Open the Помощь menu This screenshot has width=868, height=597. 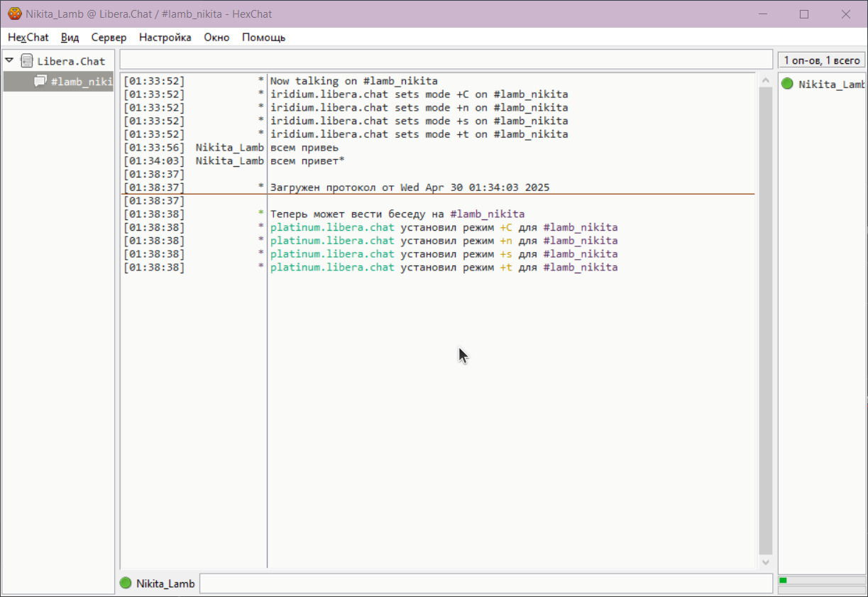coord(263,38)
